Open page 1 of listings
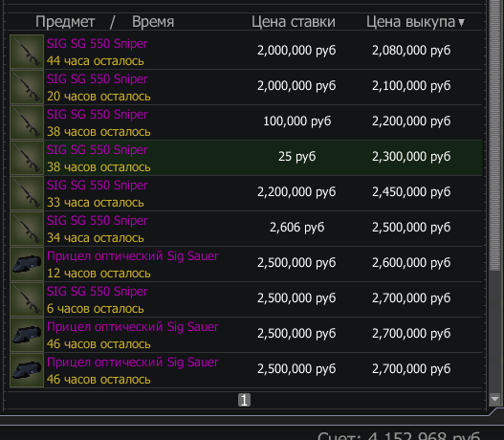Viewport: 504px width, 440px height. click(244, 400)
